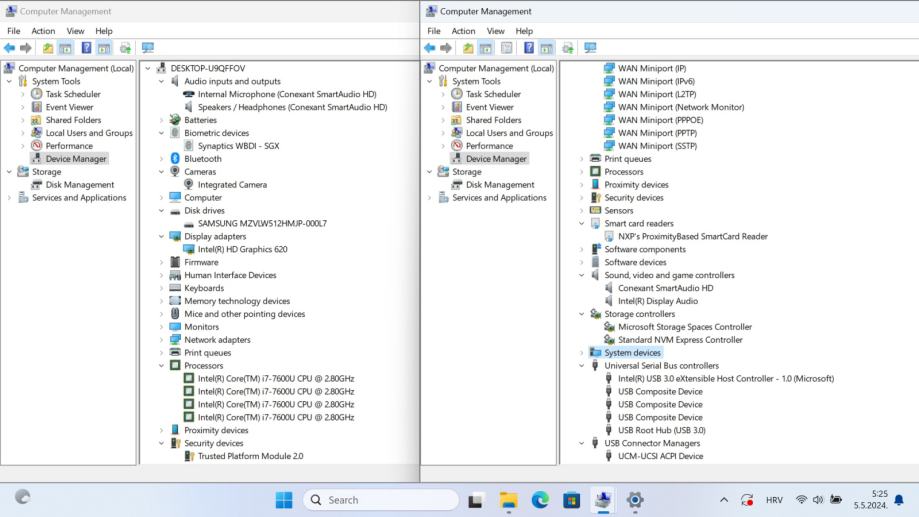The height and width of the screenshot is (517, 919).
Task: Open the Settings gear in the taskbar
Action: tap(635, 500)
